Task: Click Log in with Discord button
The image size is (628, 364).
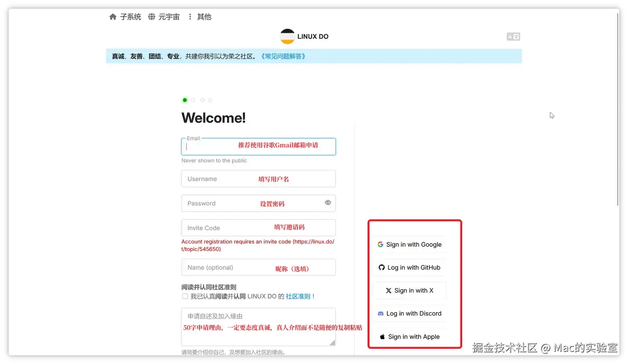Action: [x=410, y=314]
